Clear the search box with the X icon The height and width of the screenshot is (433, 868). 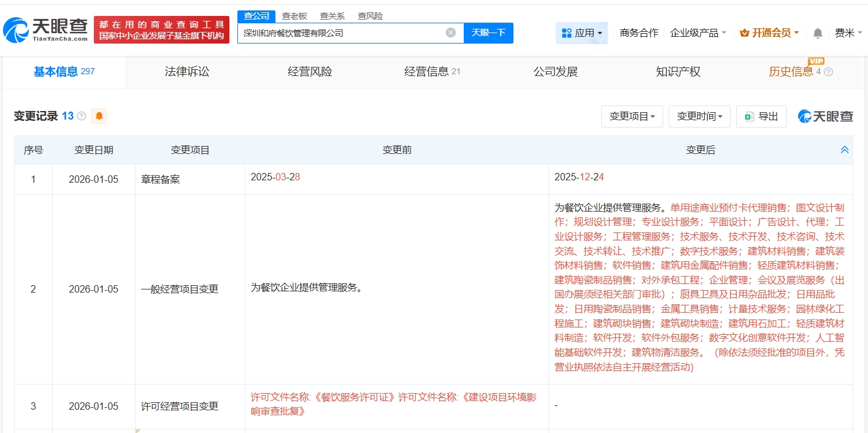[x=450, y=33]
